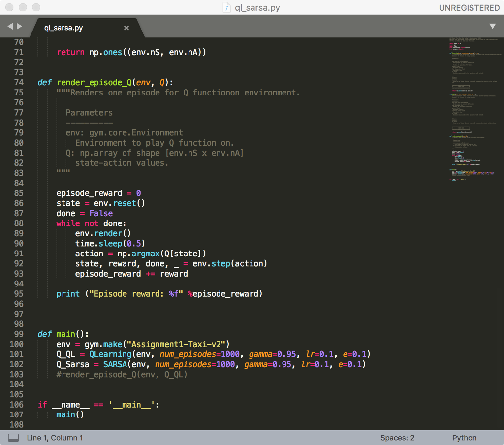Click 'env.step(action)' call

(x=229, y=264)
